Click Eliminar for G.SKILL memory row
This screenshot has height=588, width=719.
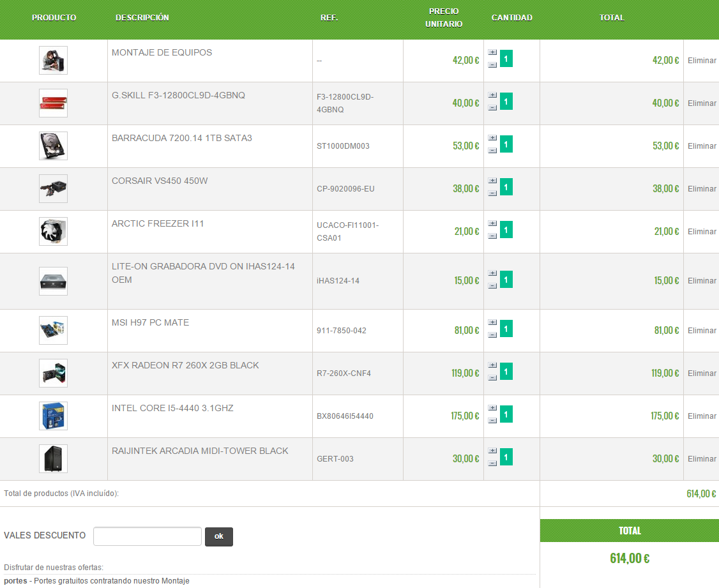pos(702,103)
